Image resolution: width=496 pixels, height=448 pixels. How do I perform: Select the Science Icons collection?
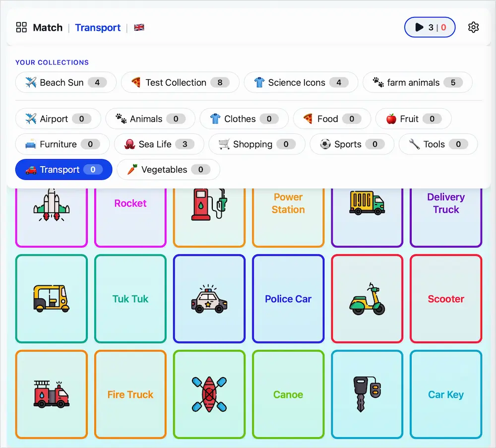pyautogui.click(x=301, y=82)
